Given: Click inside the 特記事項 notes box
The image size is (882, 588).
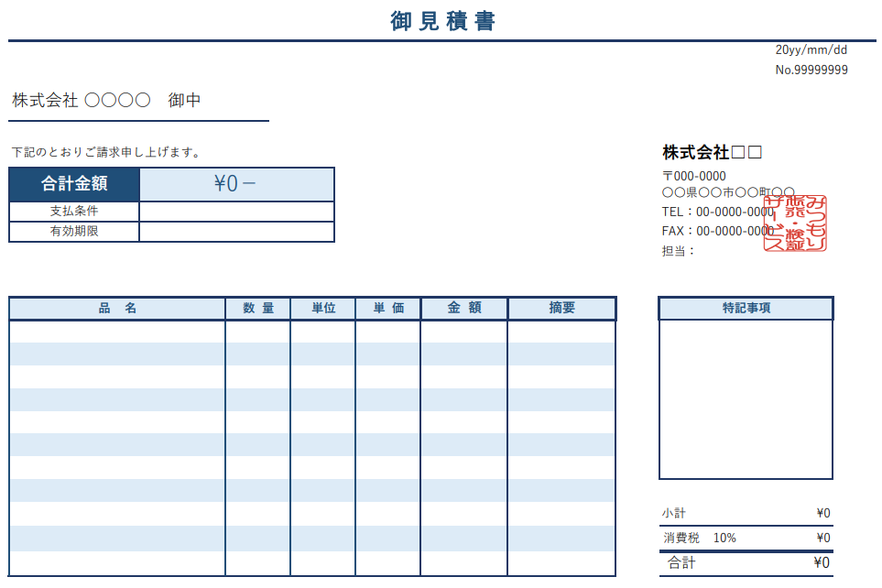Looking at the screenshot, I should click(x=746, y=398).
